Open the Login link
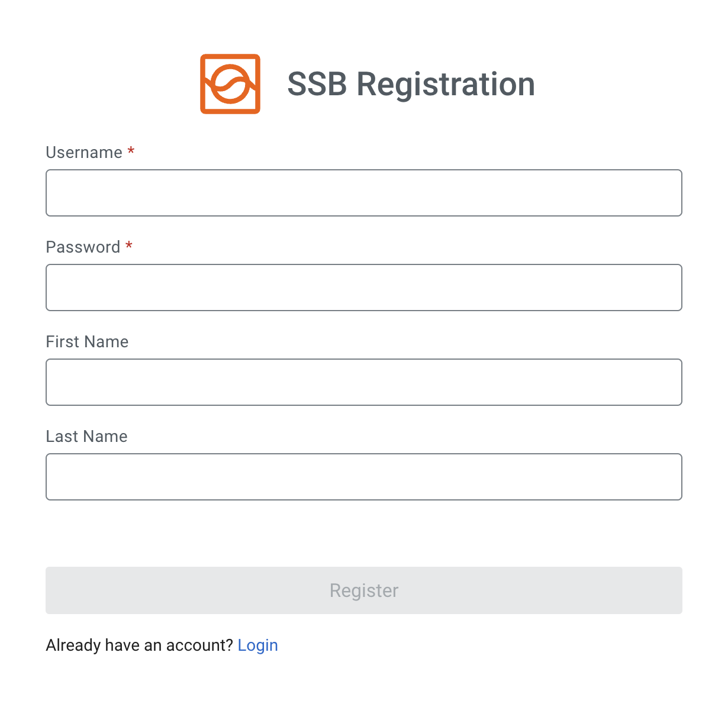The height and width of the screenshot is (704, 728). coord(257,645)
